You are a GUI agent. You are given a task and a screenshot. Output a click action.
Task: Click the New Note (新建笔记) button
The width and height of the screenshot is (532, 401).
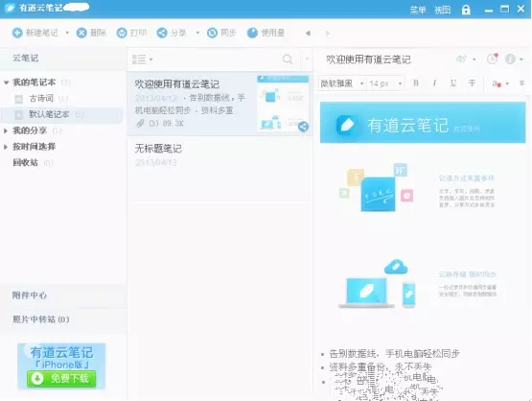tap(35, 33)
